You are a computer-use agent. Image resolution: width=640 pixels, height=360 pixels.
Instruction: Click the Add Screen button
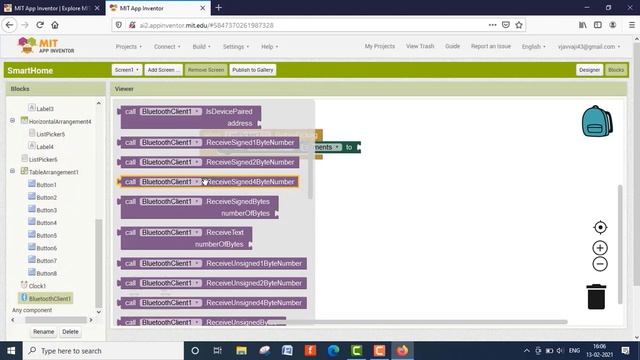163,70
